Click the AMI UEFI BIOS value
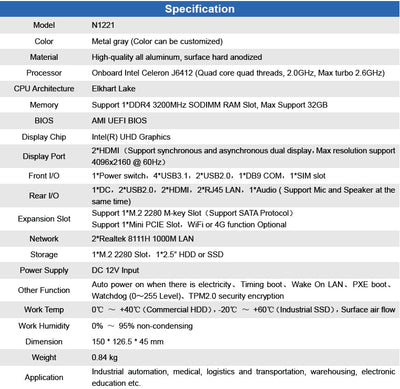The image size is (400, 389). pyautogui.click(x=119, y=121)
